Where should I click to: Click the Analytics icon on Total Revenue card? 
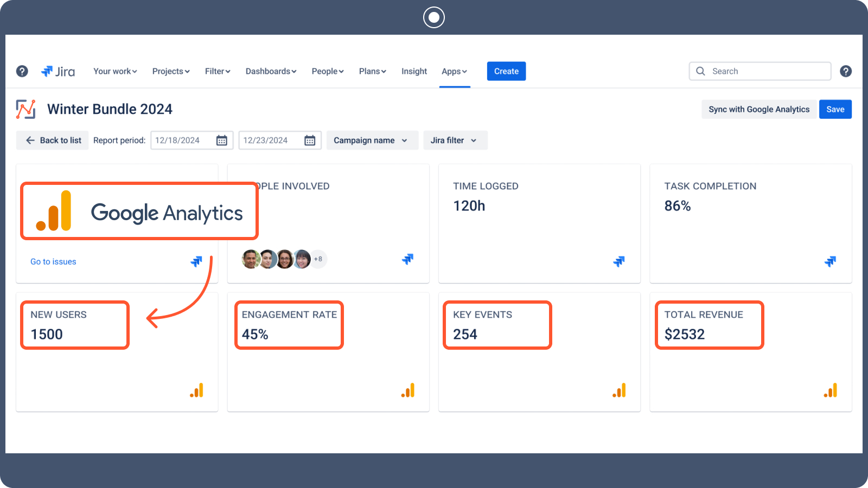[x=830, y=390]
